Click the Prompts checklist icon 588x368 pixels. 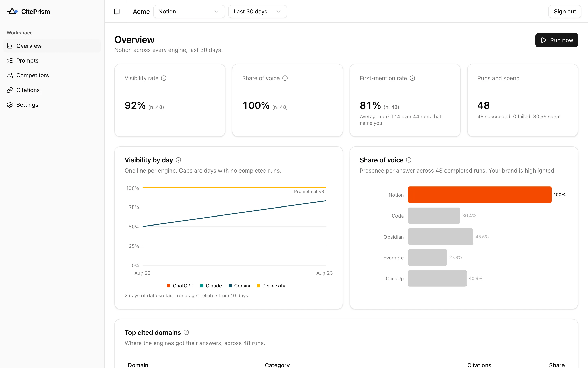pos(10,61)
